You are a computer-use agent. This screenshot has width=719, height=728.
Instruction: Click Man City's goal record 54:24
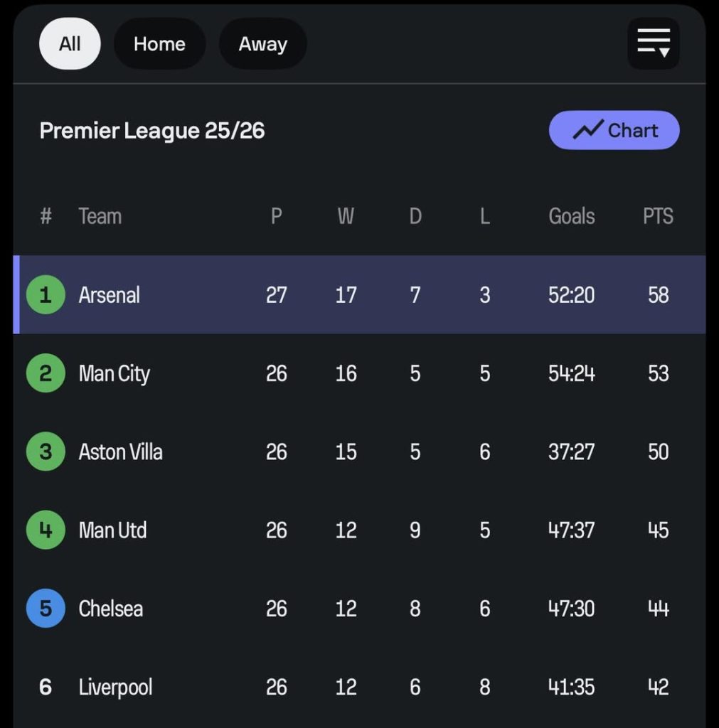click(571, 373)
